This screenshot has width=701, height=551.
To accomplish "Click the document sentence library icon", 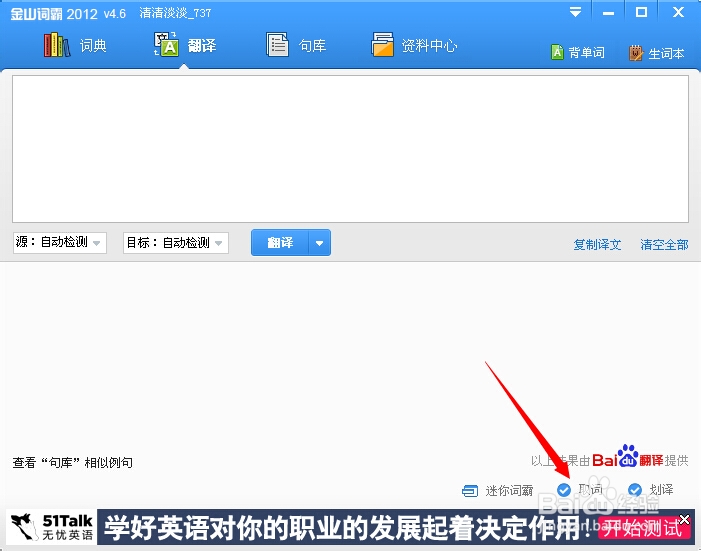I will 277,45.
